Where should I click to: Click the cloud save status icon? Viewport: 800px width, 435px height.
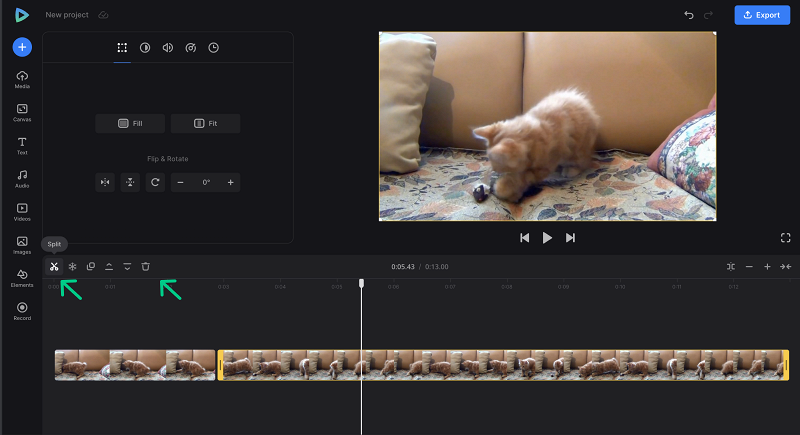coord(103,15)
